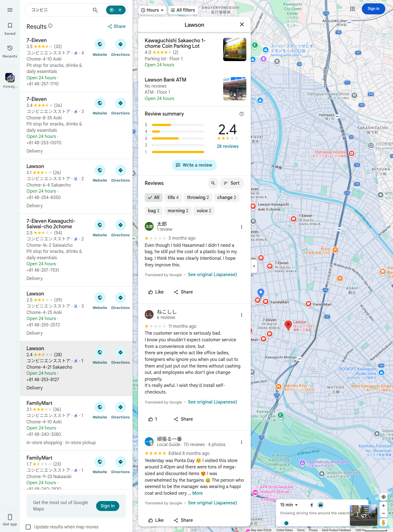
Task: Show info icon next to Results
Action: 50,26
